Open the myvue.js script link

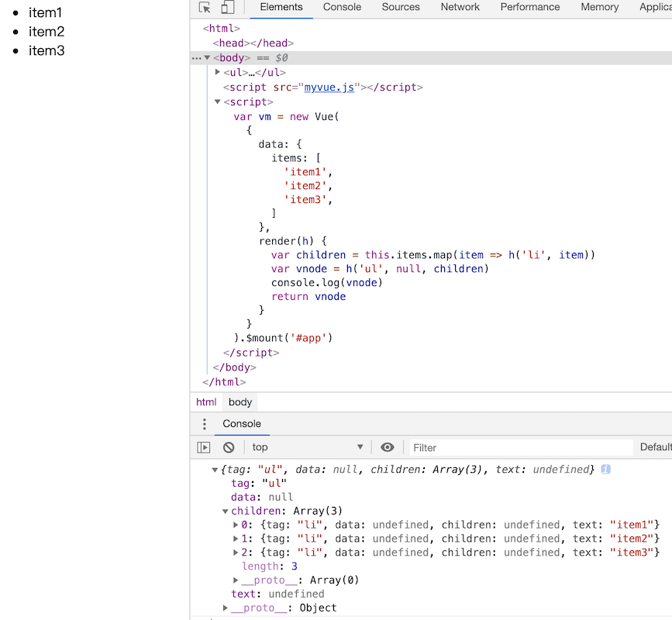click(329, 87)
